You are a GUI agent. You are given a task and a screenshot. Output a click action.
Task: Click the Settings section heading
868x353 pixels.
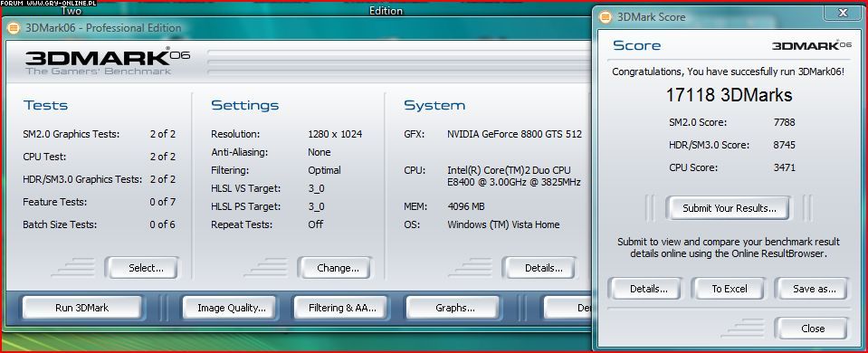pyautogui.click(x=244, y=105)
